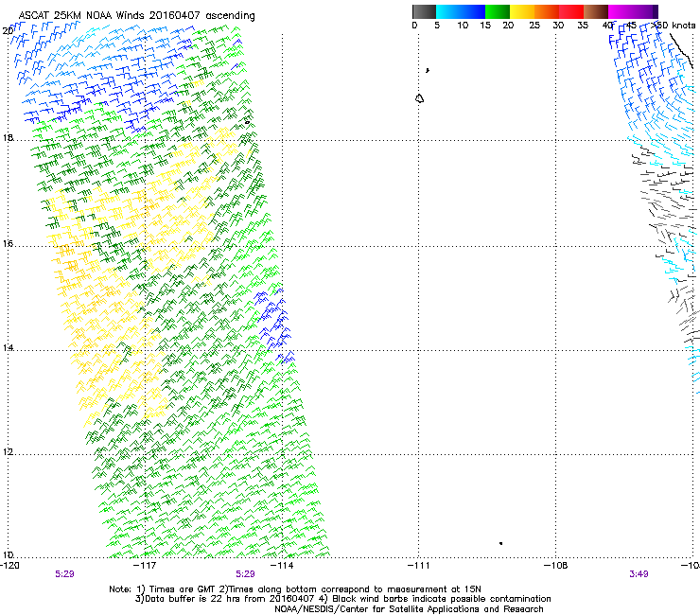Click the green 15-20 knots legend segment
The image size is (700, 615).
pos(498,11)
